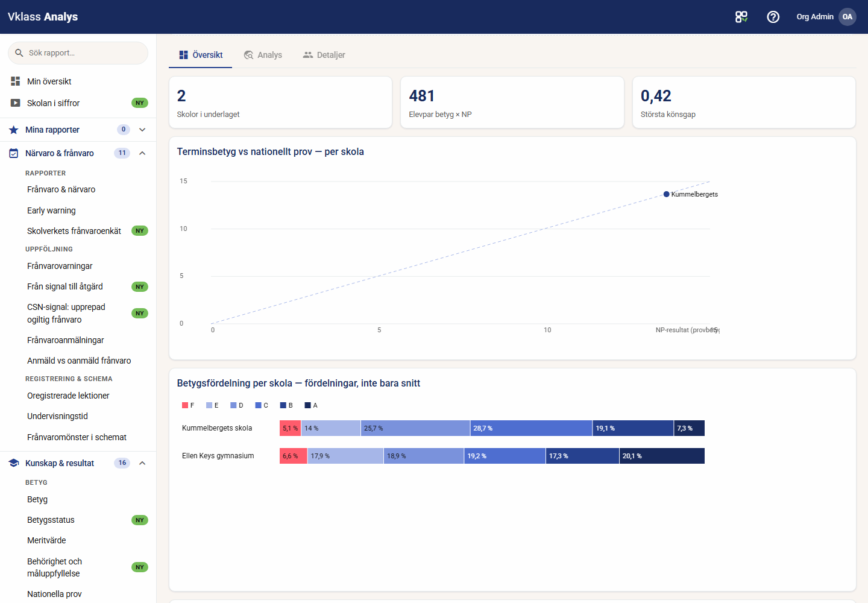Click the Min översikt dashboard icon

[16, 81]
